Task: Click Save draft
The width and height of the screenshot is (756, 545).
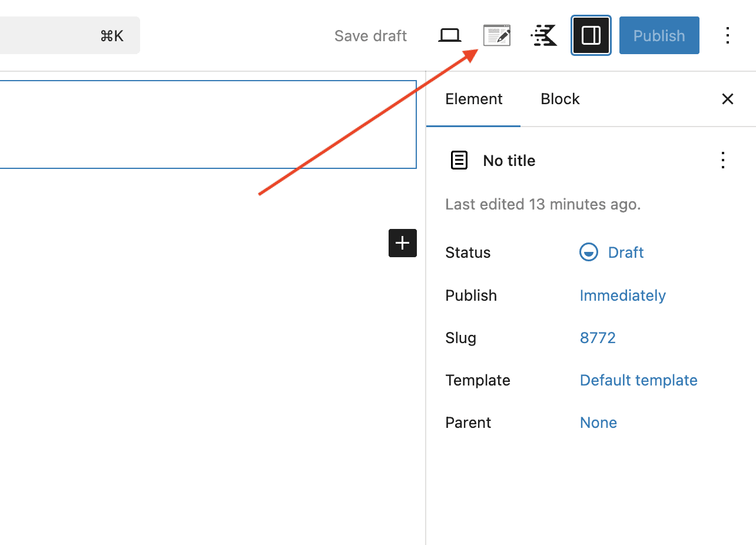Action: click(x=370, y=36)
